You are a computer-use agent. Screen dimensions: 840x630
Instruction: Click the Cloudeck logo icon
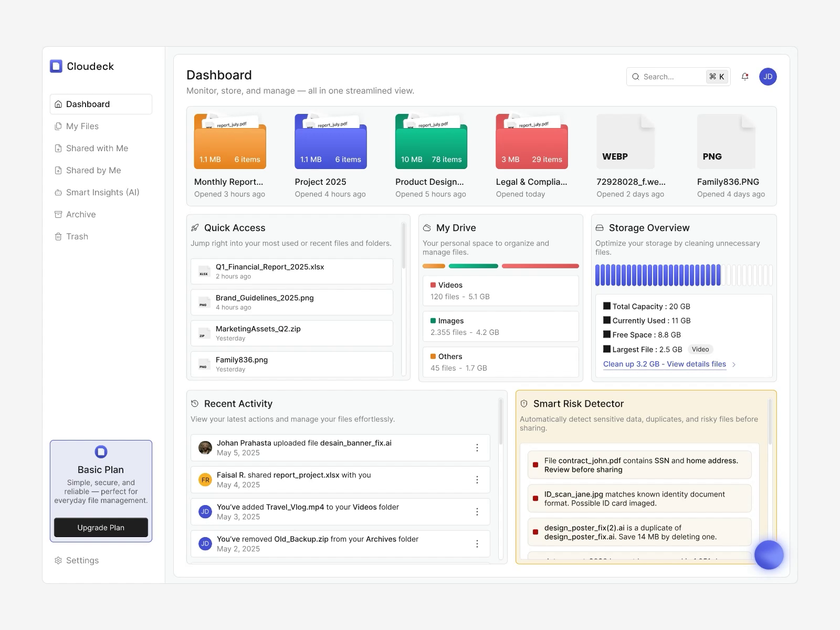pos(56,66)
